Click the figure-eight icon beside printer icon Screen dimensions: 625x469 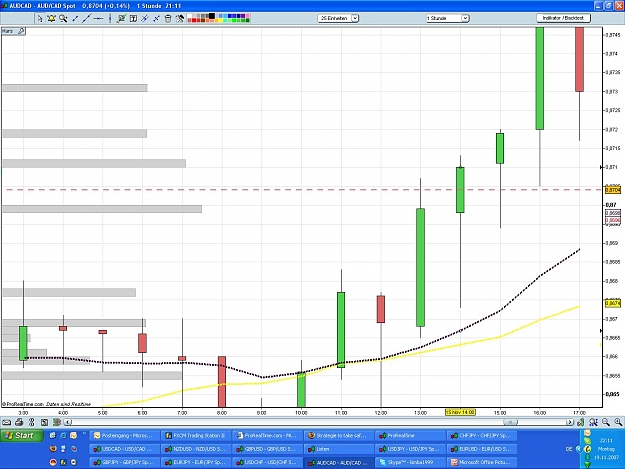[x=32, y=422]
